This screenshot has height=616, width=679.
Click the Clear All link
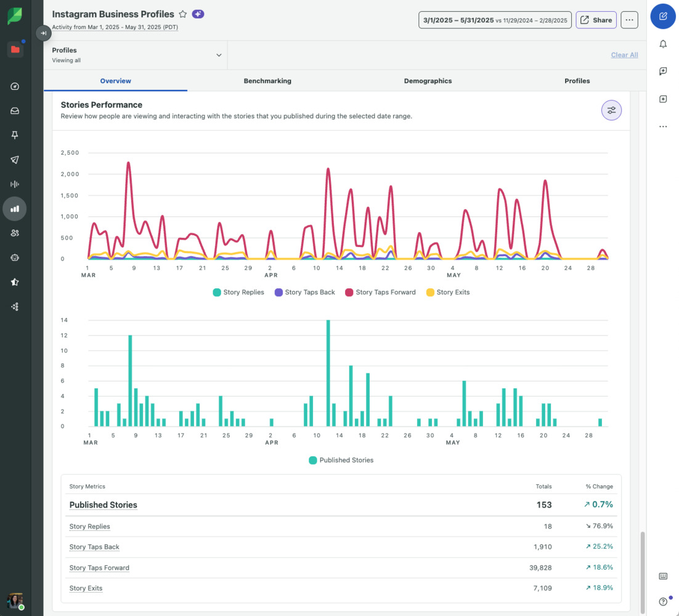pyautogui.click(x=624, y=55)
